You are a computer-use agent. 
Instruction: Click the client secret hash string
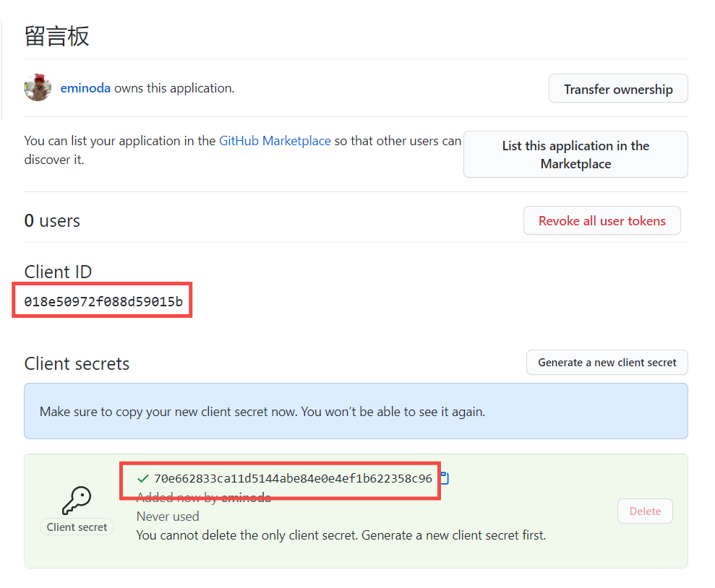tap(293, 478)
